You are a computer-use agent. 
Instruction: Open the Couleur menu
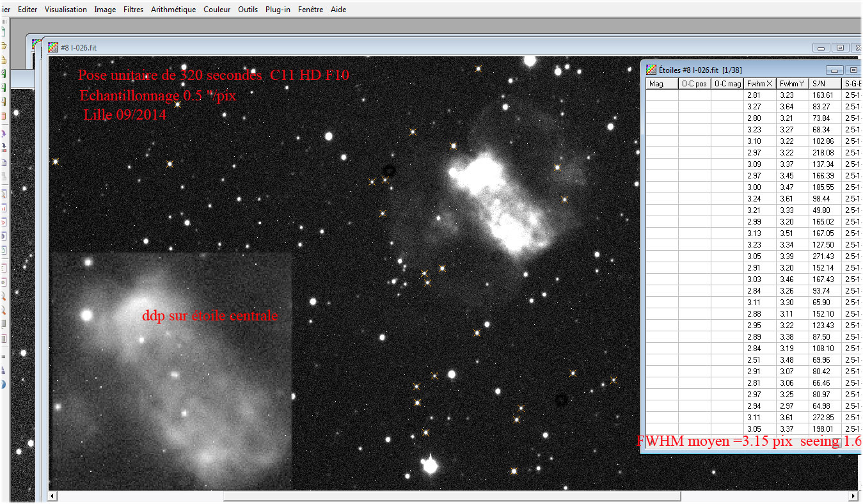pyautogui.click(x=218, y=10)
